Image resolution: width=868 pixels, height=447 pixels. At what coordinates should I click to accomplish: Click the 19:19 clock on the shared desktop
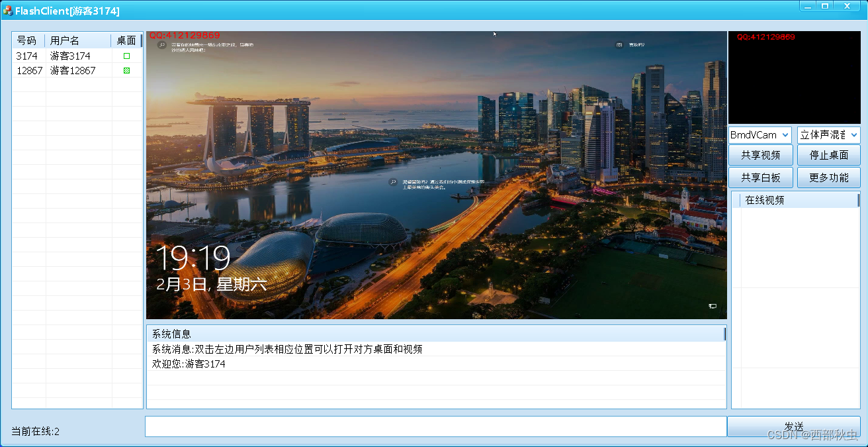coord(193,258)
